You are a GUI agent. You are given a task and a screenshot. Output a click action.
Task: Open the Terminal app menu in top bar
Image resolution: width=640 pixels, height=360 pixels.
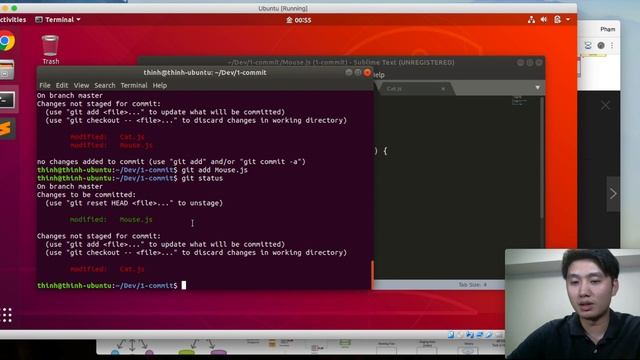click(x=58, y=20)
